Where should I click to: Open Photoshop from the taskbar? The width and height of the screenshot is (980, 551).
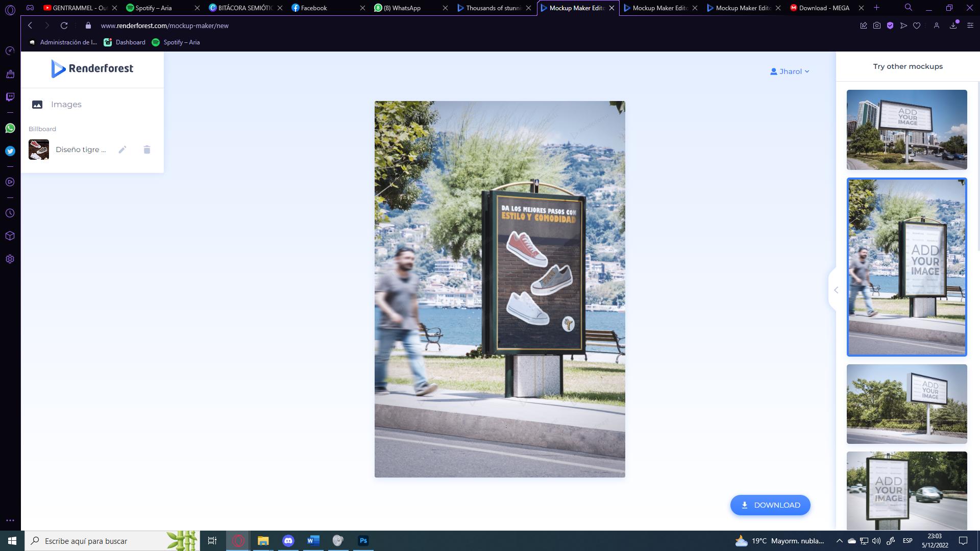[x=363, y=541]
